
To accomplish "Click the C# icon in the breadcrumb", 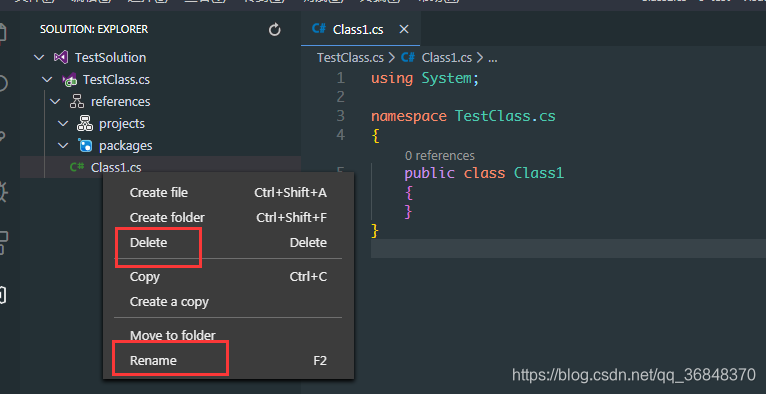I will tap(408, 58).
